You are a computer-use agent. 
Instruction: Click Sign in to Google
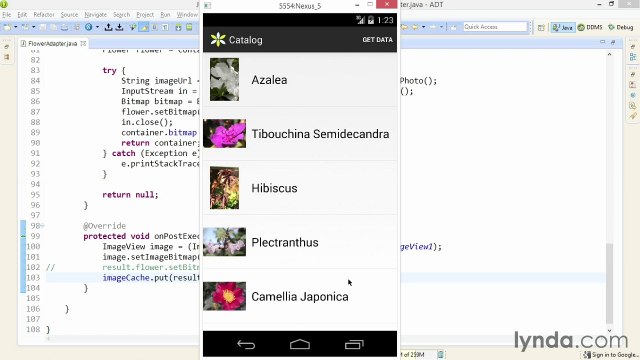[x=611, y=355]
